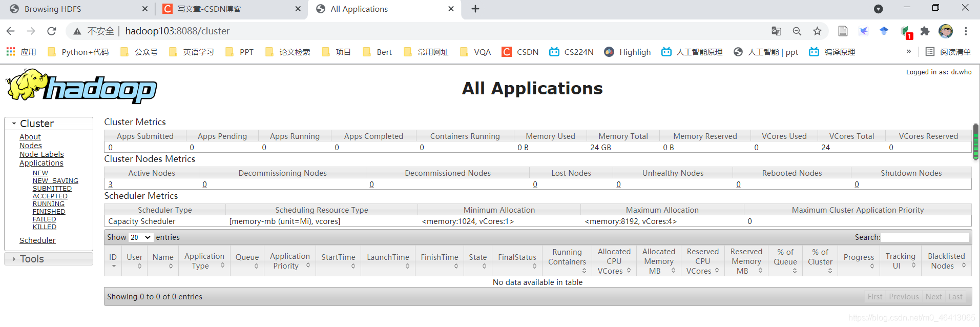Open the show entries count dropdown

(x=140, y=237)
